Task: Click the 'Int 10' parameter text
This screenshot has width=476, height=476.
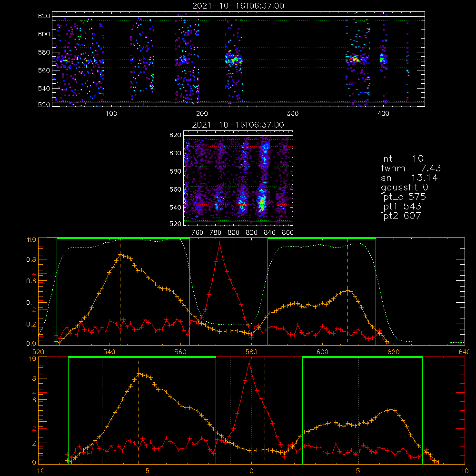Action: [x=402, y=159]
